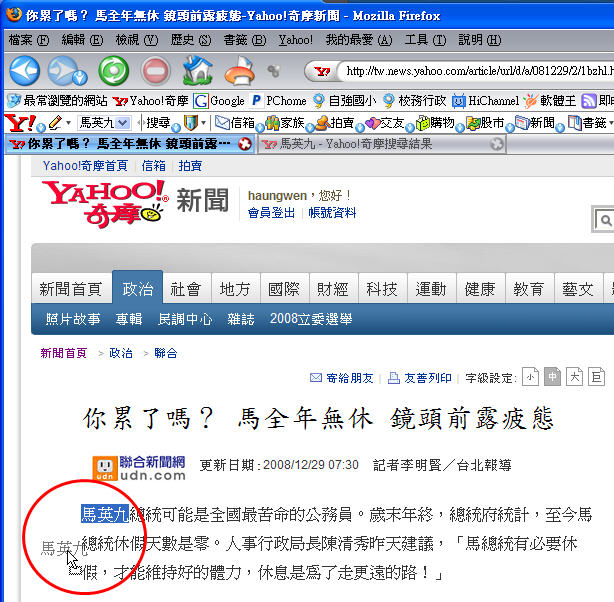The width and height of the screenshot is (614, 602).
Task: Set font size to small 小
Action: (530, 377)
